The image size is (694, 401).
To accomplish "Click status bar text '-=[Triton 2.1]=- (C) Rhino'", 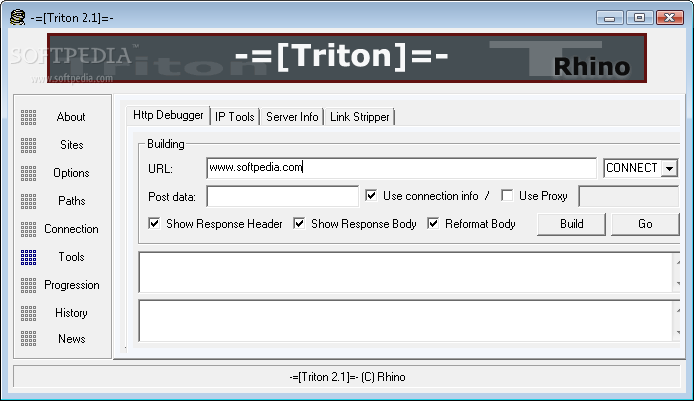I will click(347, 377).
